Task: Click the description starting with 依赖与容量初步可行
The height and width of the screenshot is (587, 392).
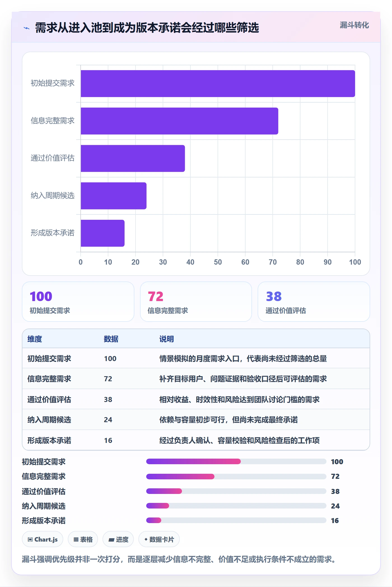Action: click(228, 420)
